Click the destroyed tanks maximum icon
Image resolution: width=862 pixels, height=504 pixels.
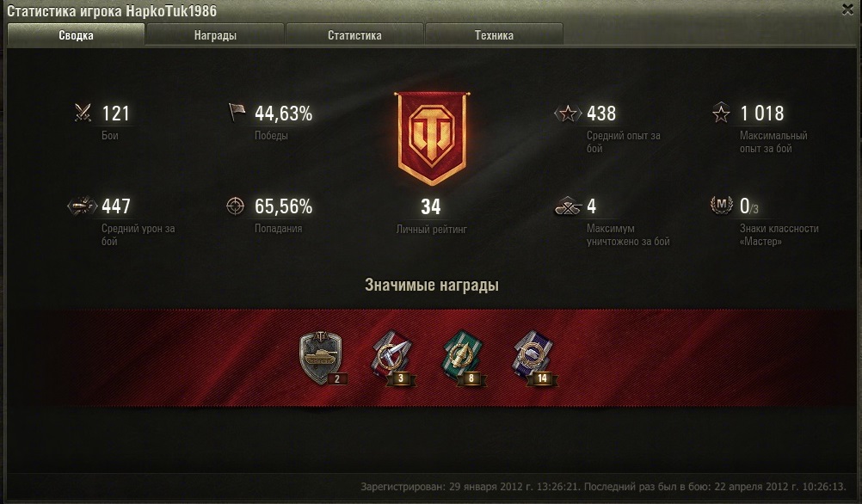(568, 206)
